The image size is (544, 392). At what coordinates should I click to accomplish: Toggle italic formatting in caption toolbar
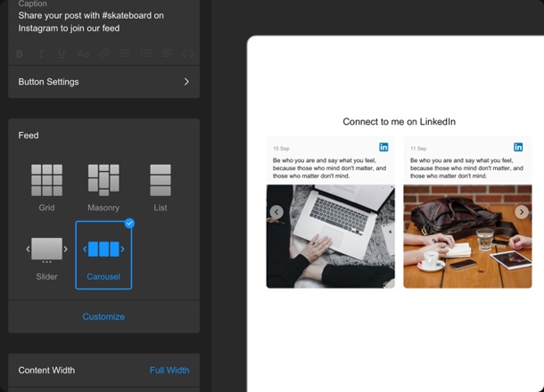41,53
